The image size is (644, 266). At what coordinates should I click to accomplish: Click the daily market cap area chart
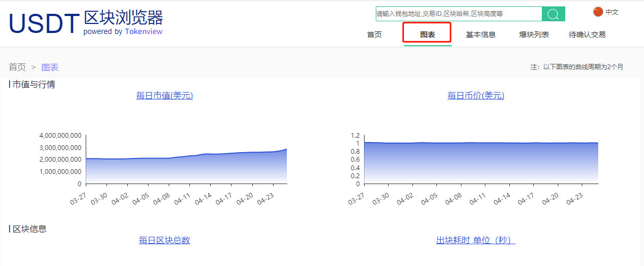pyautogui.click(x=186, y=166)
